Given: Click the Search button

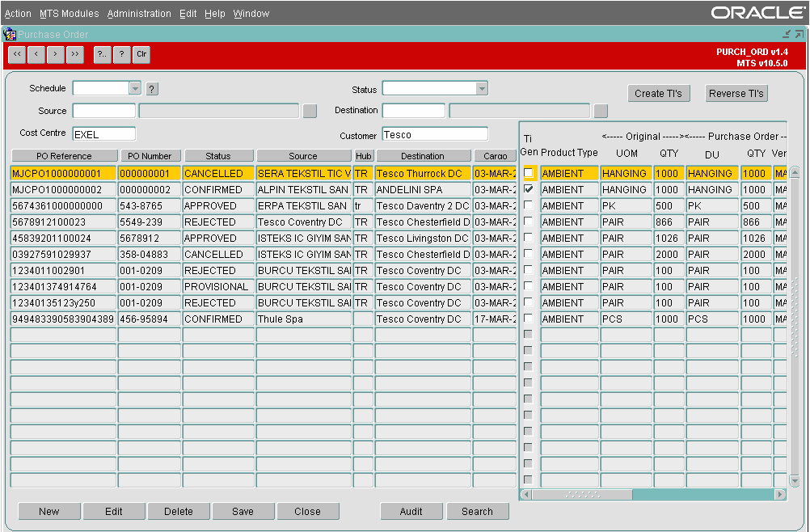Looking at the screenshot, I should (x=477, y=511).
